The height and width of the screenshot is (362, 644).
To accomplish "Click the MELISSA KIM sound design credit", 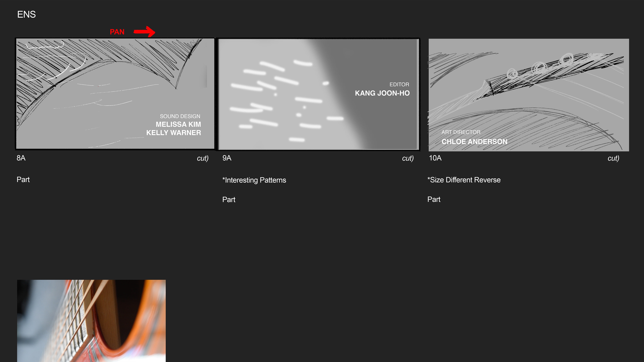I will coord(178,124).
